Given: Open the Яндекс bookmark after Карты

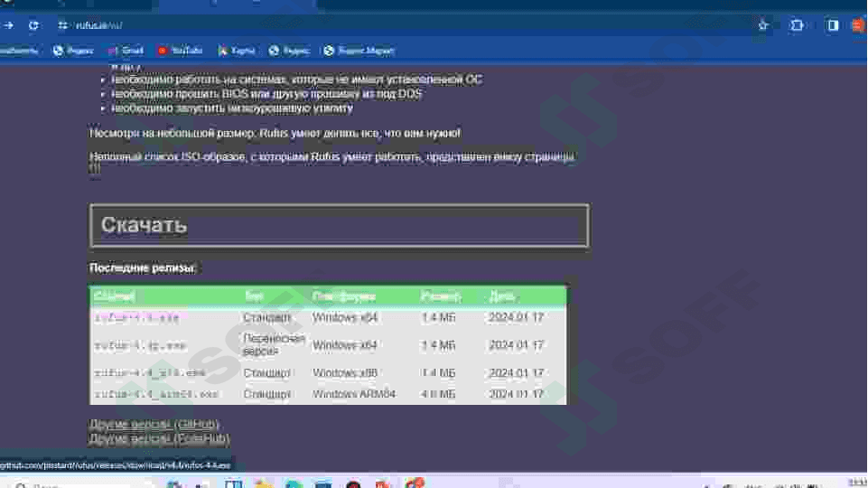Looking at the screenshot, I should pos(289,51).
